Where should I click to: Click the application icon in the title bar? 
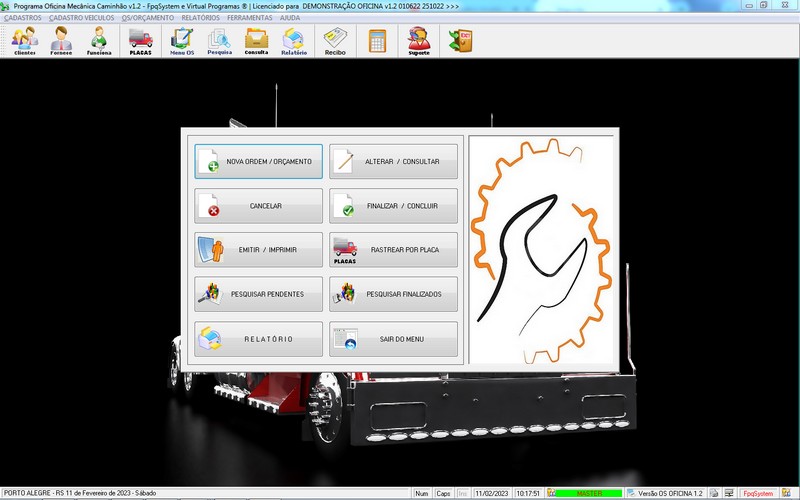tap(5, 6)
